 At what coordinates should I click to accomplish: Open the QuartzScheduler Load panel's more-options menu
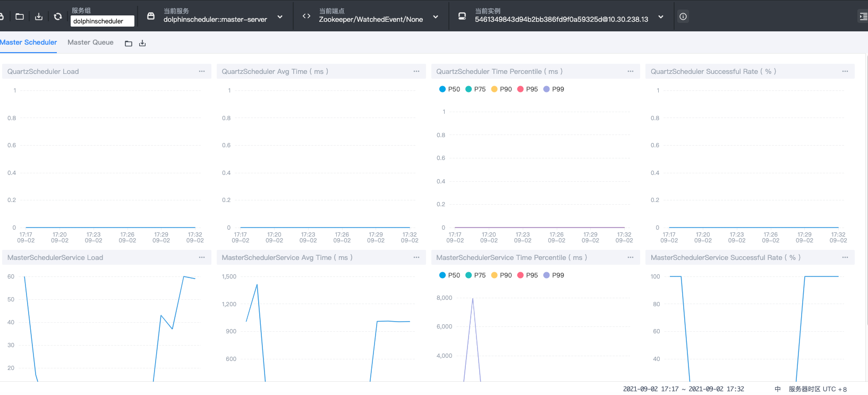click(x=202, y=71)
